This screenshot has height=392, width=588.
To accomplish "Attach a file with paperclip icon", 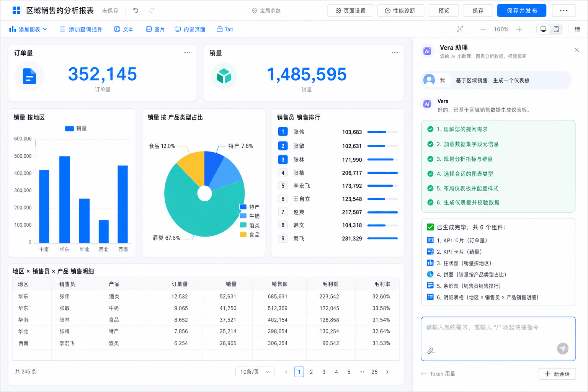I will [x=431, y=351].
